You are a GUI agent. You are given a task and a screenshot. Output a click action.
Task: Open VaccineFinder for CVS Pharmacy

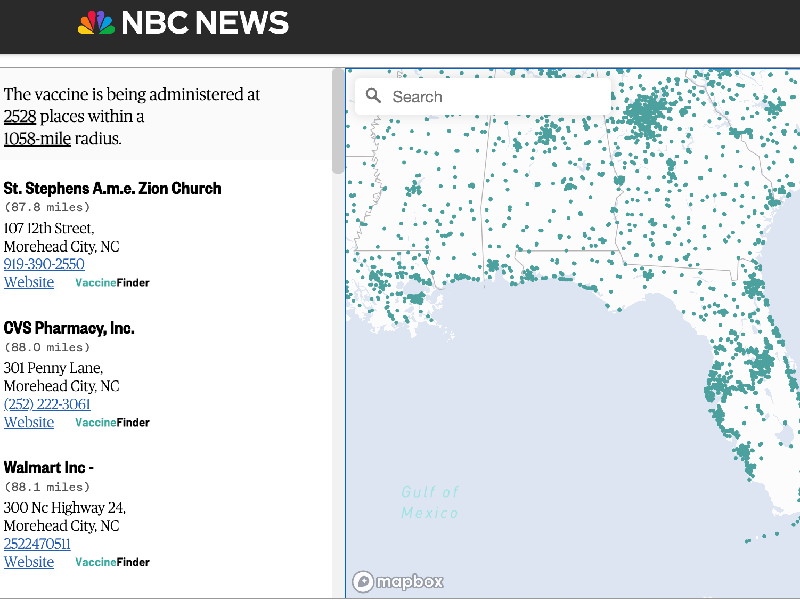(112, 422)
